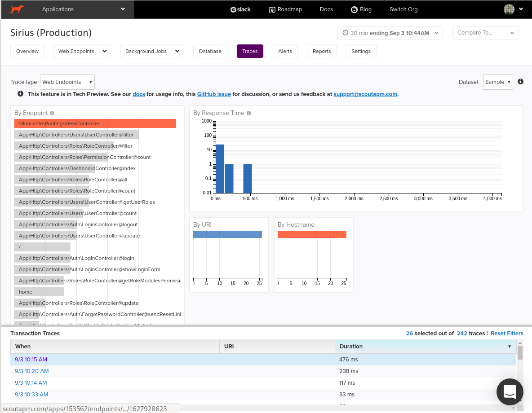
Task: Open the chat support widget
Action: (510, 391)
